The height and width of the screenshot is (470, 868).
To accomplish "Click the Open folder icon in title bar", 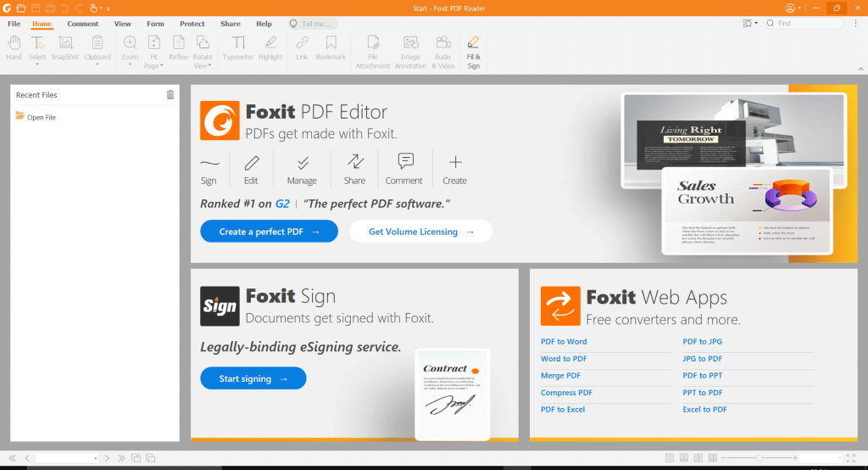I will (21, 8).
